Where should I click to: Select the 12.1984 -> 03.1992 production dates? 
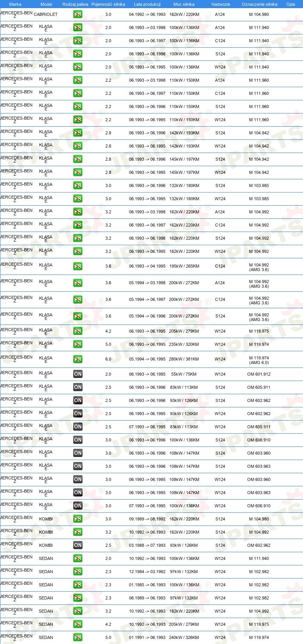click(x=147, y=572)
